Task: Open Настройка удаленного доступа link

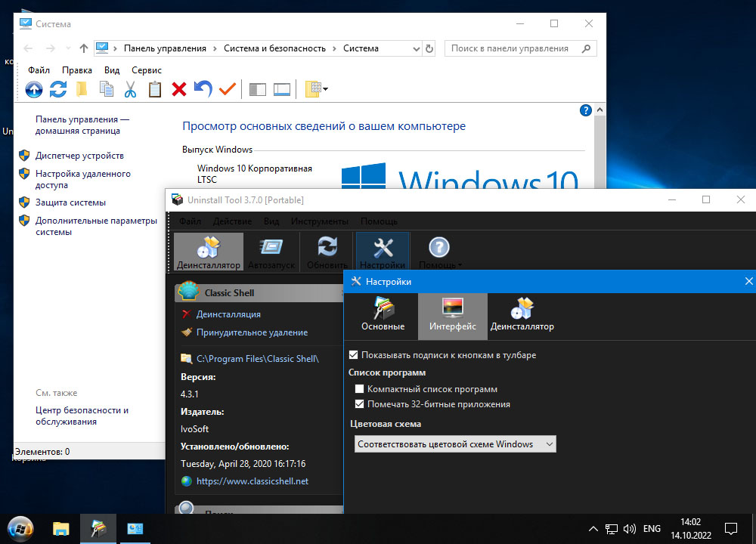Action: click(83, 179)
